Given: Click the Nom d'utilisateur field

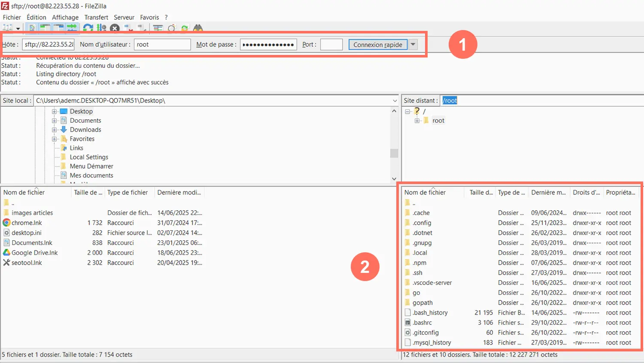Looking at the screenshot, I should 162,44.
